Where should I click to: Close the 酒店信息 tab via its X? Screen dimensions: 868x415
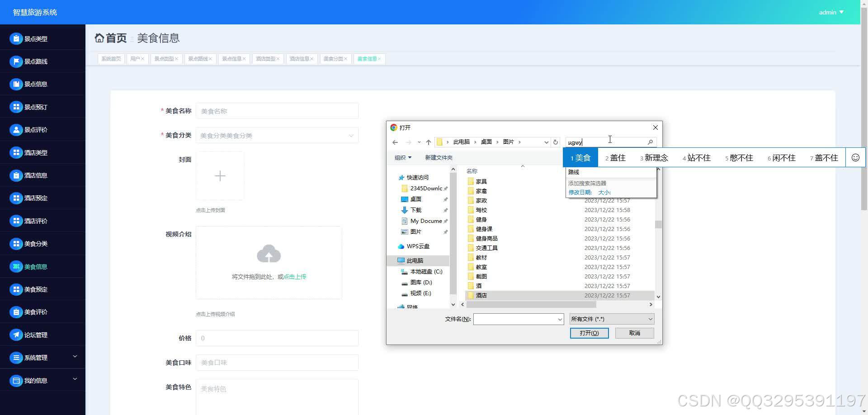311,59
